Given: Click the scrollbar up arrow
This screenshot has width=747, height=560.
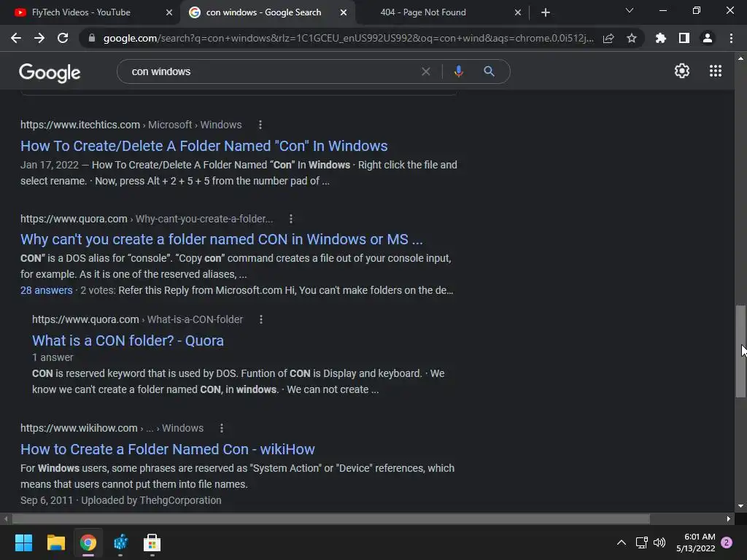Looking at the screenshot, I should [x=740, y=58].
